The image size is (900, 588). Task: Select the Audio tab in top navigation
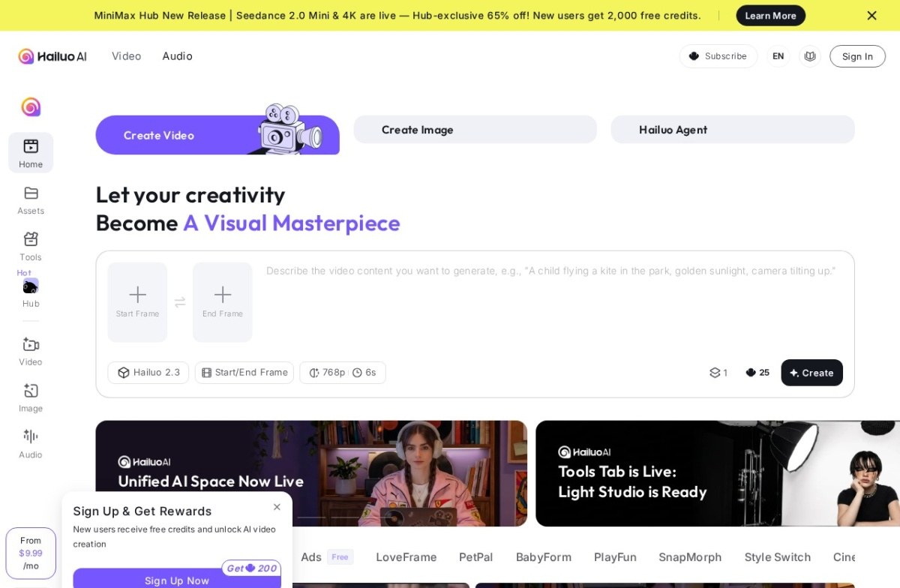[177, 56]
